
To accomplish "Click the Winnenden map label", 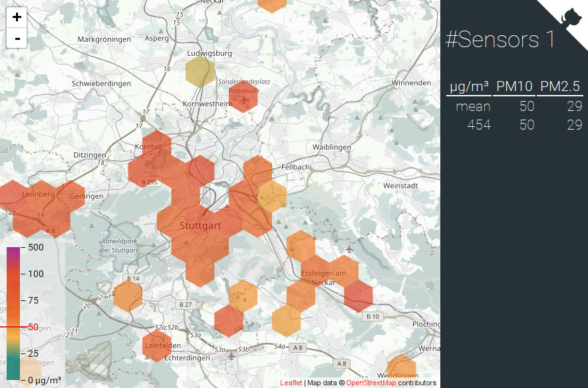I will point(411,83).
